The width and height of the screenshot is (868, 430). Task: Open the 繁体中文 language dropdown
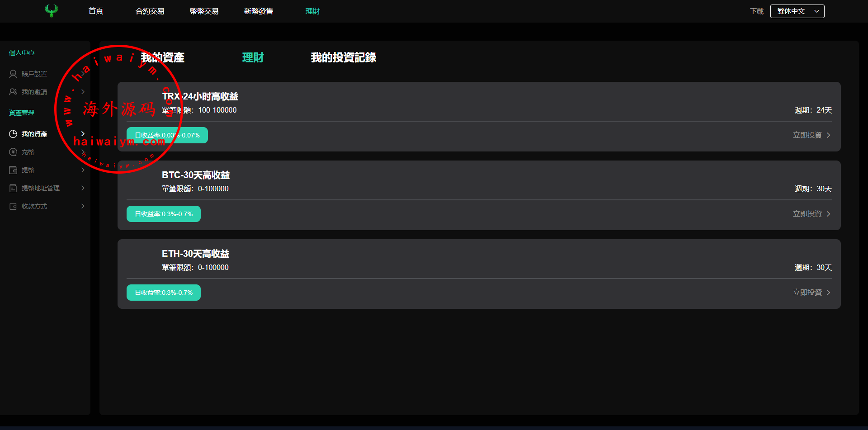click(x=797, y=11)
